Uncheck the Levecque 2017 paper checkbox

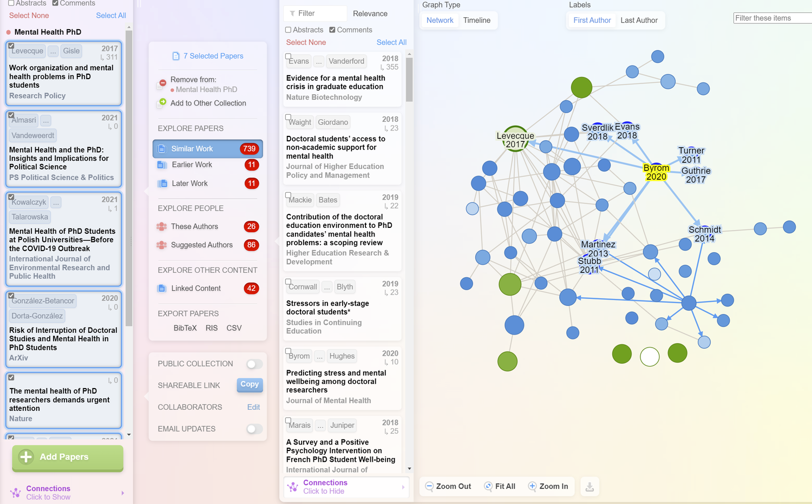(x=11, y=46)
